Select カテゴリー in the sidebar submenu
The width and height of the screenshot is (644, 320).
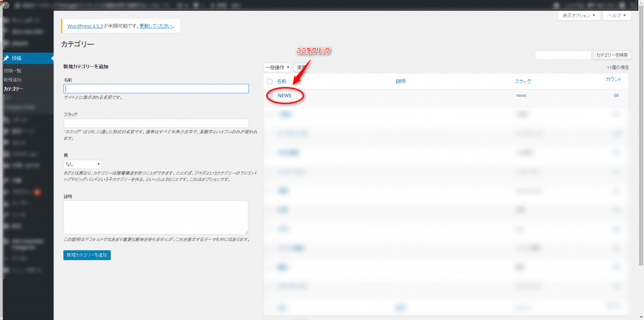[14, 89]
